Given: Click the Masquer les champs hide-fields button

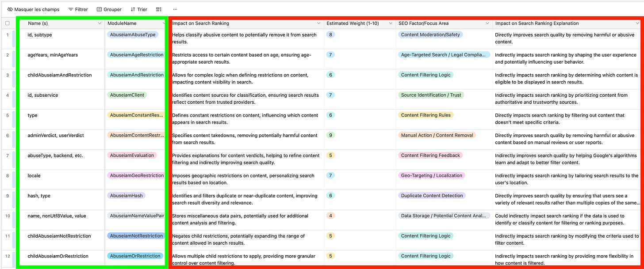Looking at the screenshot, I should pyautogui.click(x=34, y=9).
